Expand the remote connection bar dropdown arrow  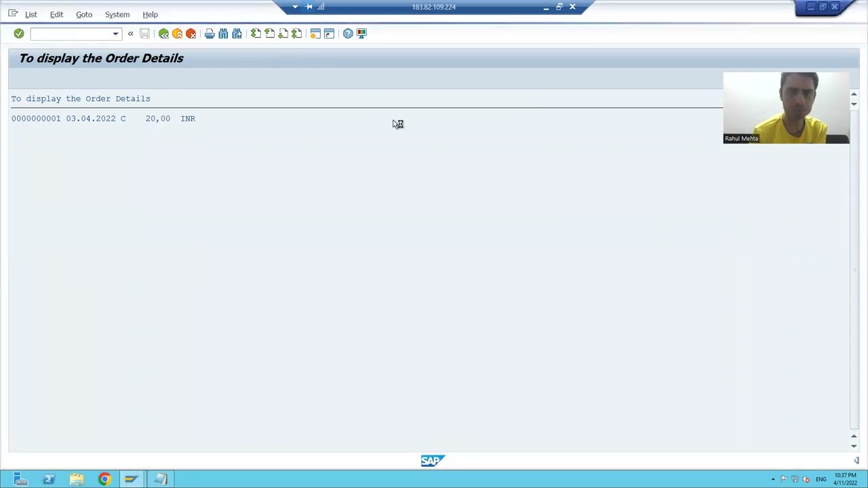[x=295, y=7]
